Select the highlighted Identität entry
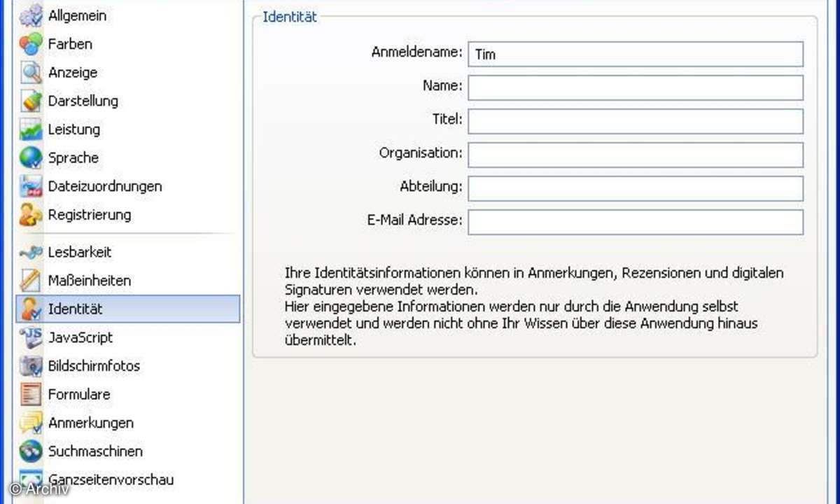840x504 pixels. coord(127,309)
